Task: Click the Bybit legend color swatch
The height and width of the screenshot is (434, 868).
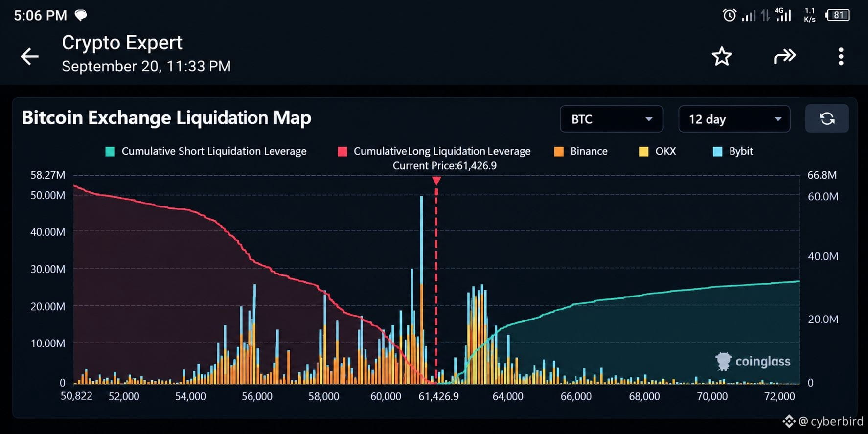Action: 717,151
